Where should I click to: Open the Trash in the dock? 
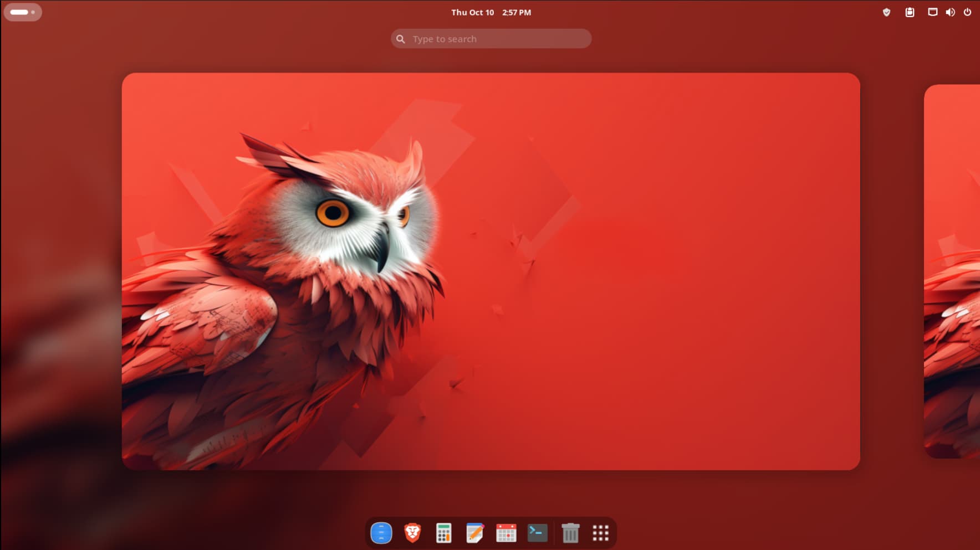[x=570, y=533]
